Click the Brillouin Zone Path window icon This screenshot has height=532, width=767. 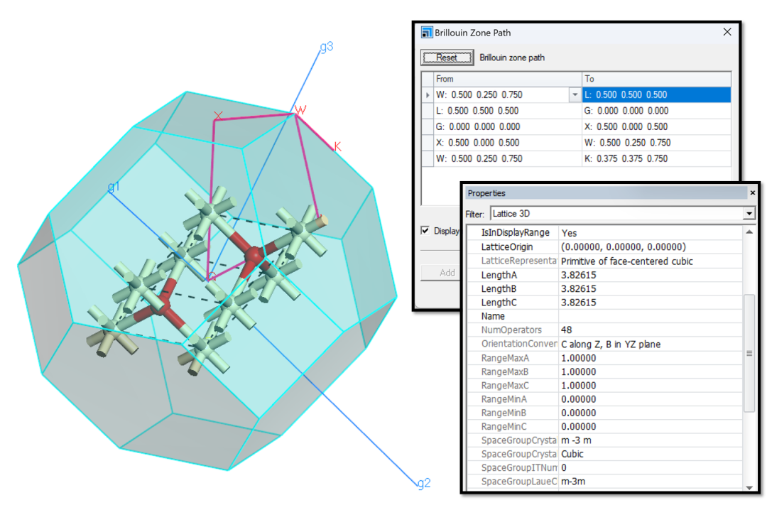(x=427, y=33)
